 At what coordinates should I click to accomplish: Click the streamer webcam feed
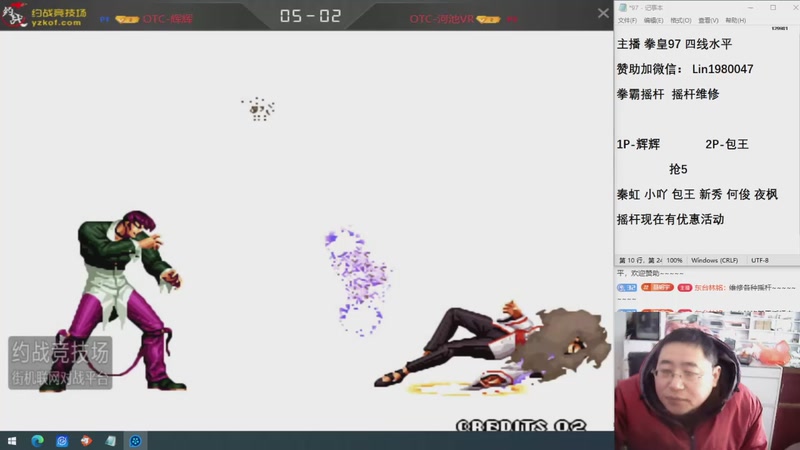(x=707, y=381)
